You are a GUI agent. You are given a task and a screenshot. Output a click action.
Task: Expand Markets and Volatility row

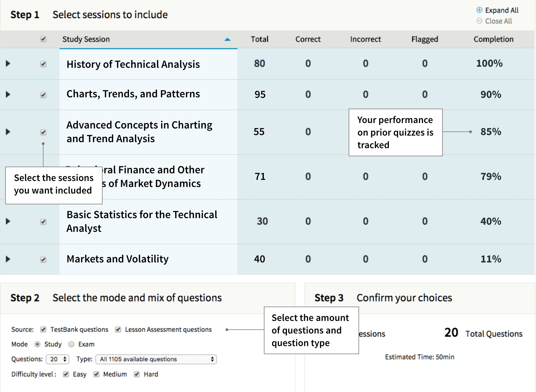[x=8, y=259]
